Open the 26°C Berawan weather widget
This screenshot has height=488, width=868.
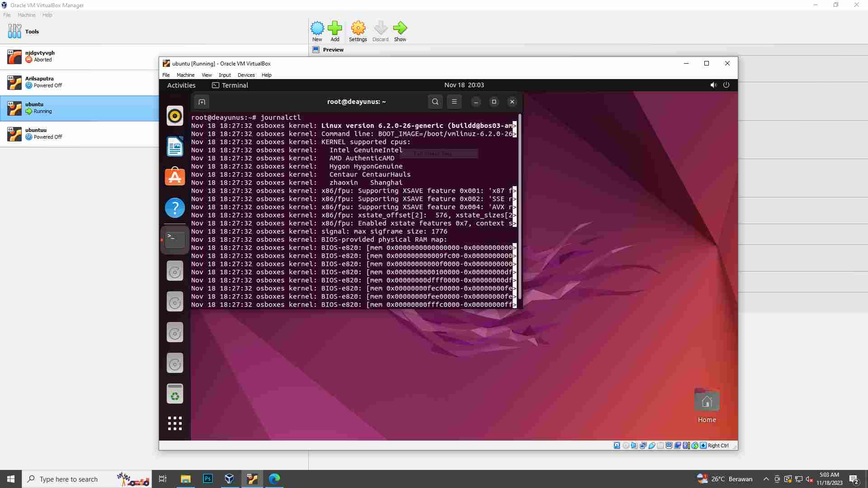coord(724,479)
